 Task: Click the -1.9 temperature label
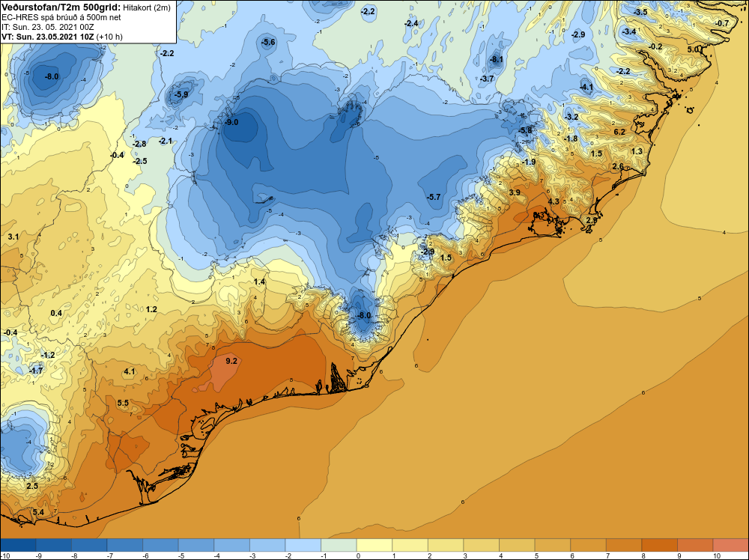click(529, 162)
